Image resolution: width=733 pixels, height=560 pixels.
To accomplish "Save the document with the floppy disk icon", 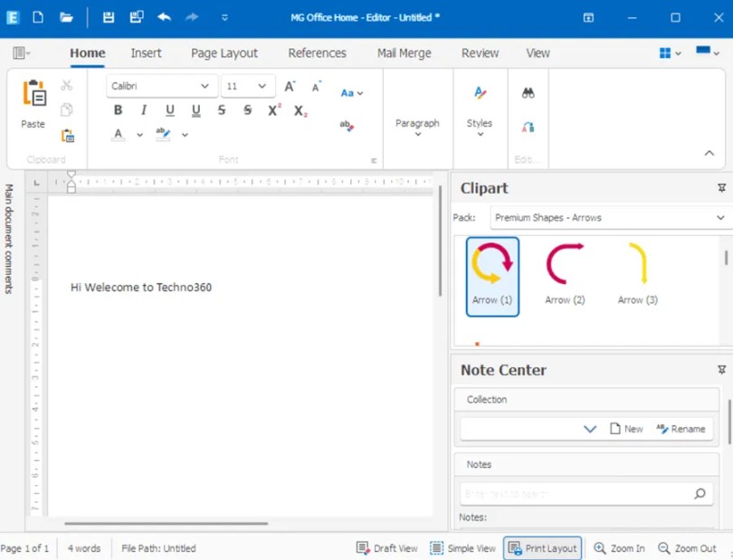I will 109,18.
